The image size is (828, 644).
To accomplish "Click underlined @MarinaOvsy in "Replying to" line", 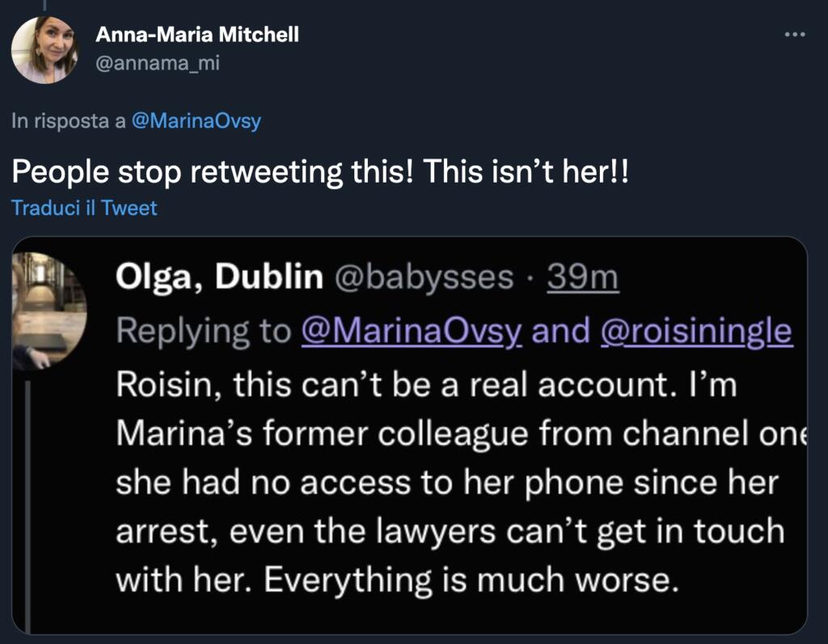I will [411, 330].
